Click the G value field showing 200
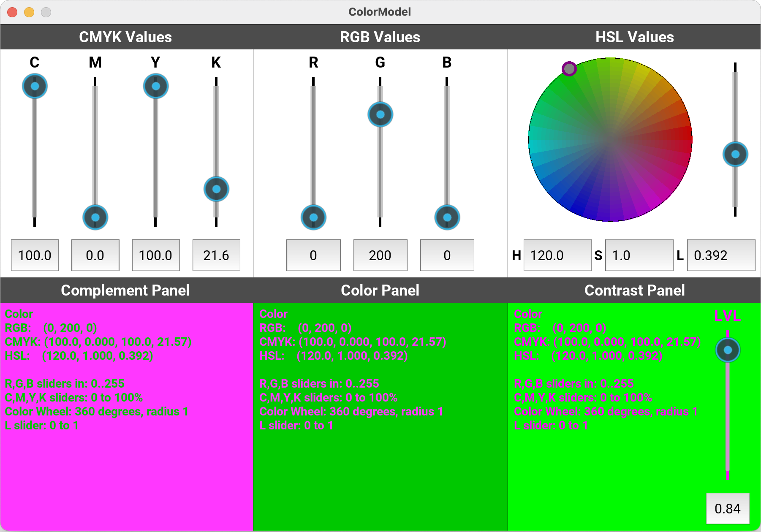 tap(380, 255)
